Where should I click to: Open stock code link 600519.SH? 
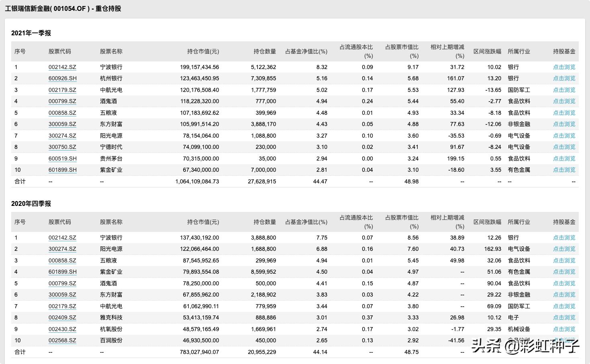(x=62, y=159)
